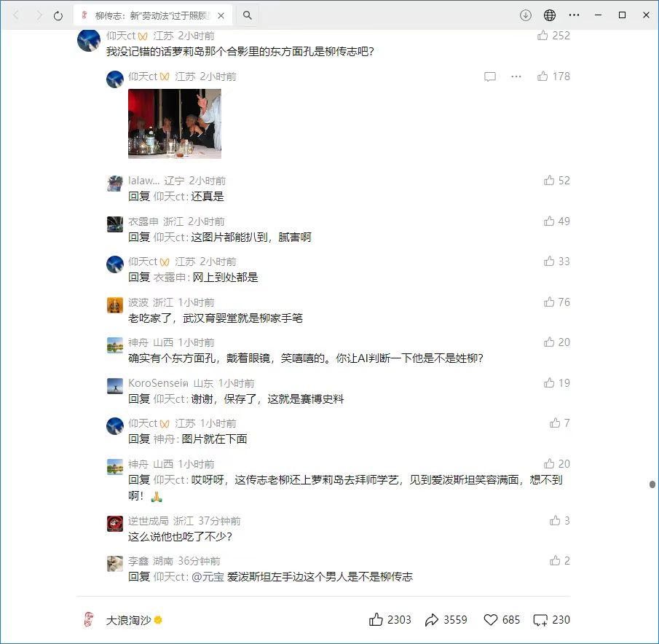Open the search magnifier in toolbar
Screen dimensions: 659x644
[x=248, y=15]
